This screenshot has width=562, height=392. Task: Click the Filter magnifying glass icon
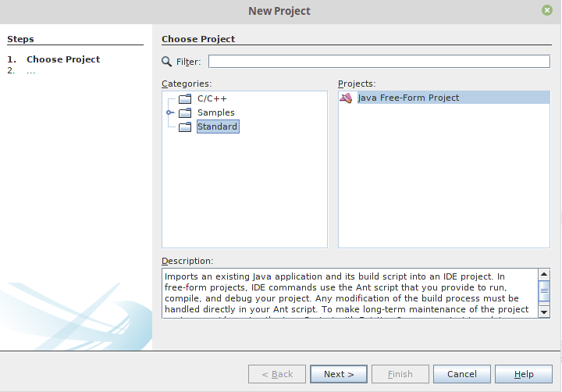[x=166, y=62]
